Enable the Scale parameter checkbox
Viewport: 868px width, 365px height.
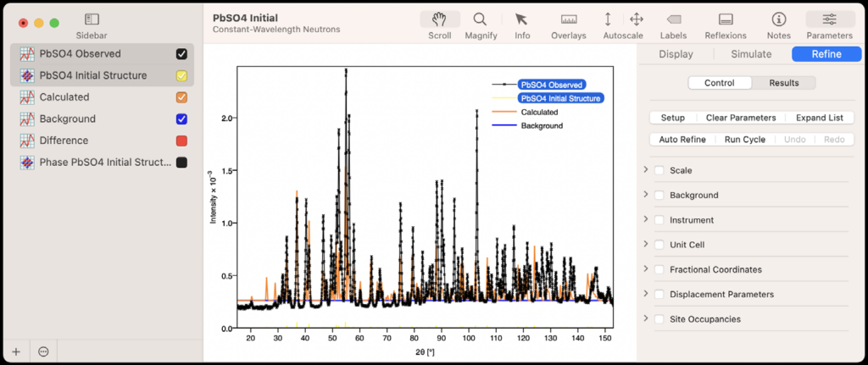tap(659, 170)
